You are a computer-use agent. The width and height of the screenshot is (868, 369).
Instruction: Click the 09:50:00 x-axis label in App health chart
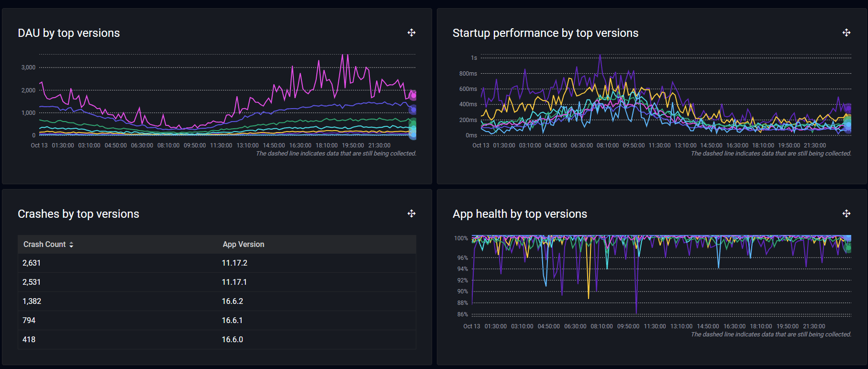[x=628, y=326]
